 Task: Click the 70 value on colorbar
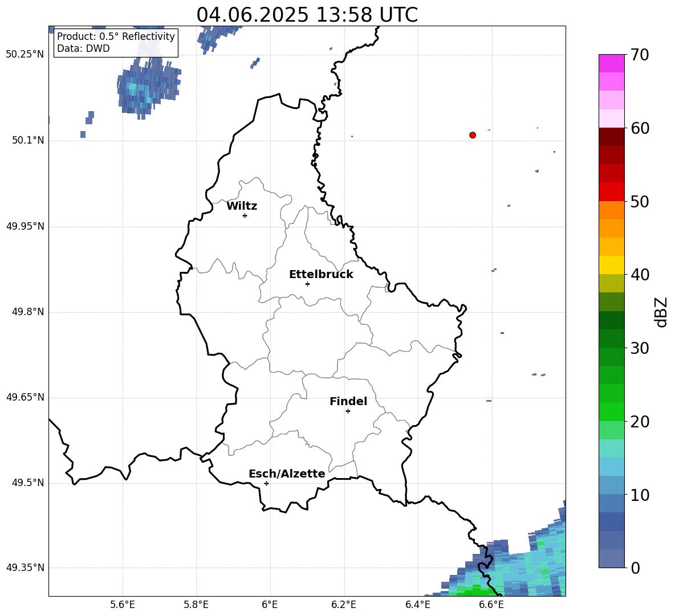click(x=640, y=55)
